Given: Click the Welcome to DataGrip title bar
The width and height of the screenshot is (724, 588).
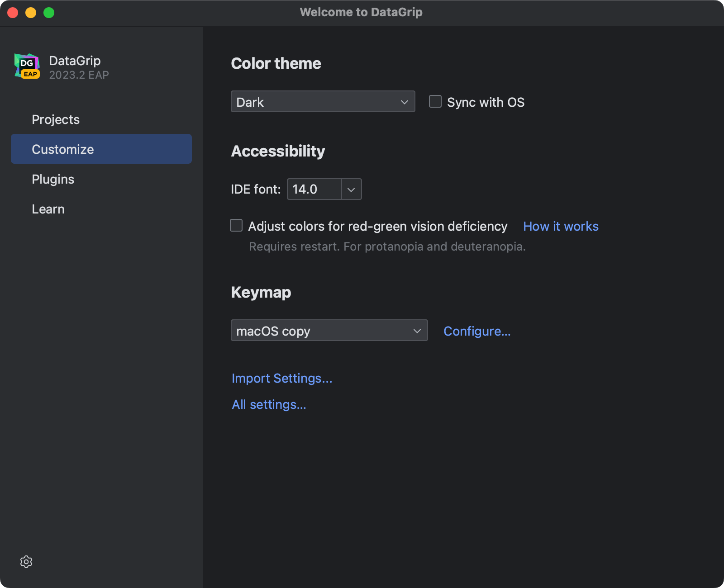Looking at the screenshot, I should (361, 12).
